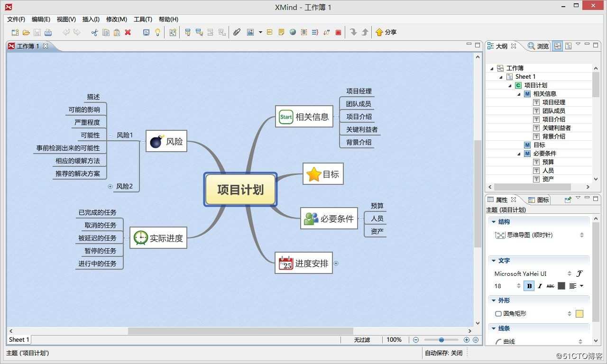Open the 插入(I) menu
Viewport: 607px width, 364px height.
pos(91,19)
